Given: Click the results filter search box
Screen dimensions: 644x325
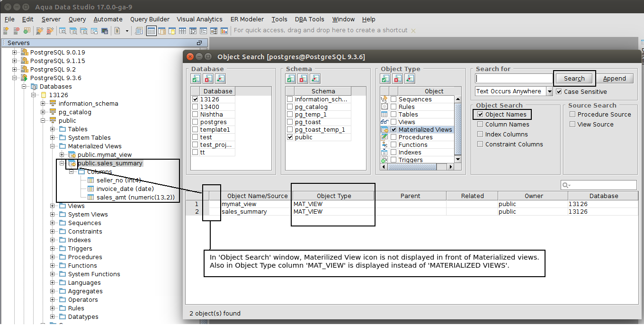Looking at the screenshot, I should click(x=599, y=185).
